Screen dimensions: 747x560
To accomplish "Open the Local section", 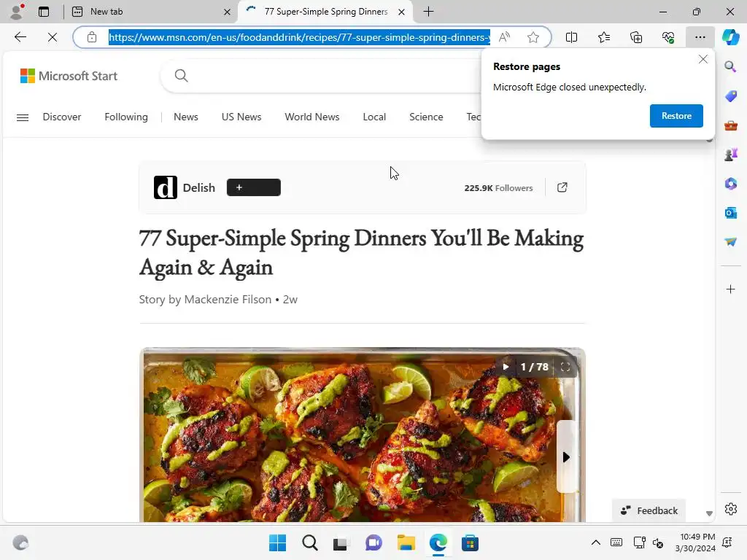I will (374, 117).
